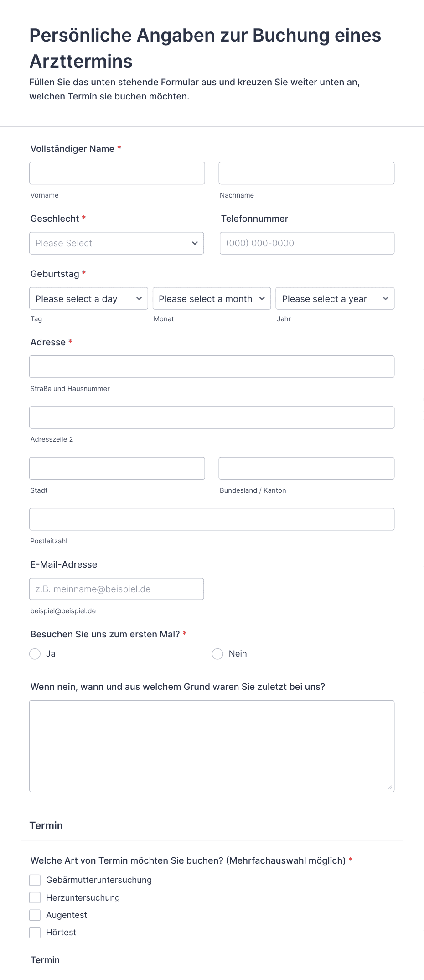Click the E-Mail-Adresse input field
This screenshot has height=980, width=424.
[117, 589]
